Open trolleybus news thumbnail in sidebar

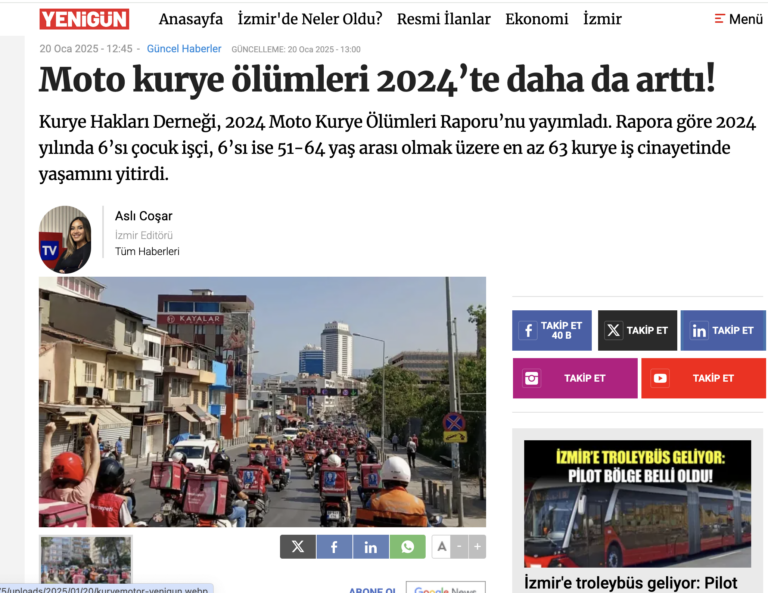coord(637,503)
